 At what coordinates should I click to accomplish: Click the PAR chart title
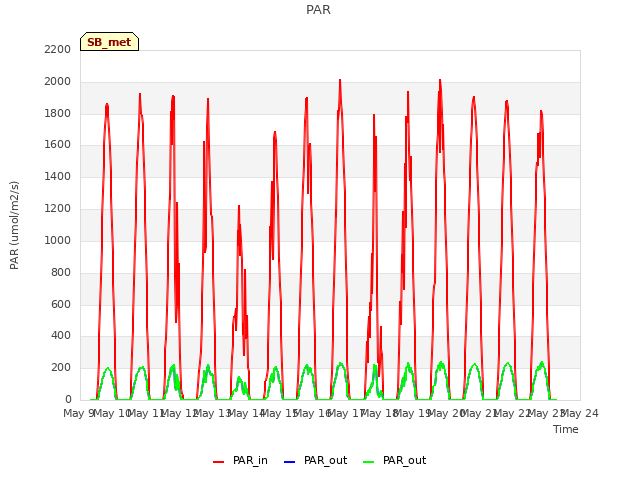[x=318, y=9]
